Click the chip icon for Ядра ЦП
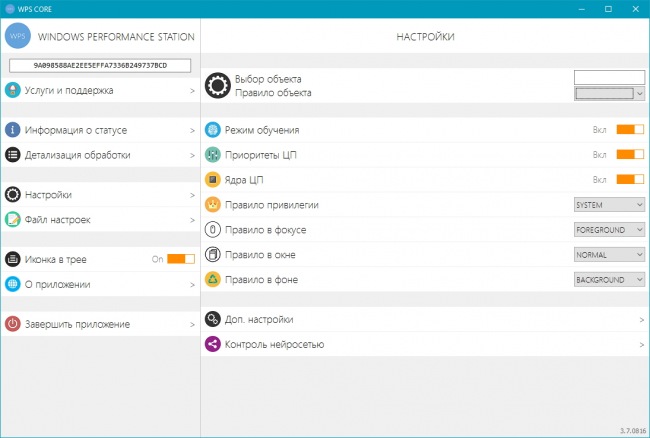The height and width of the screenshot is (438, 650). tap(213, 179)
